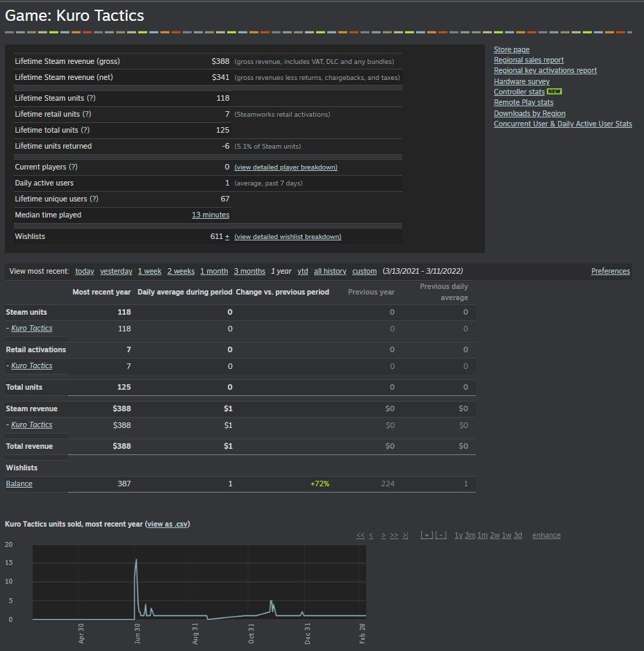644x651 pixels.
Task: Click the date range (3/13/2021 - 3/11/2022)
Action: click(422, 271)
